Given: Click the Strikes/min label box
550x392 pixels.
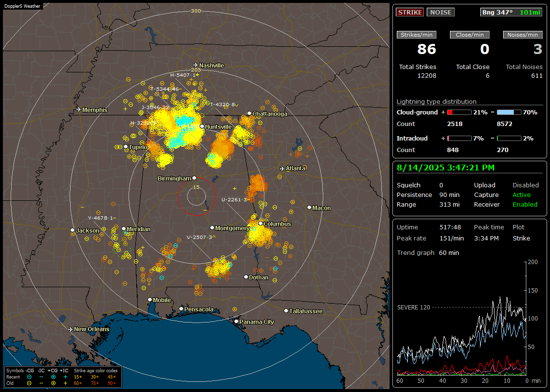Looking at the screenshot, I should click(x=416, y=35).
